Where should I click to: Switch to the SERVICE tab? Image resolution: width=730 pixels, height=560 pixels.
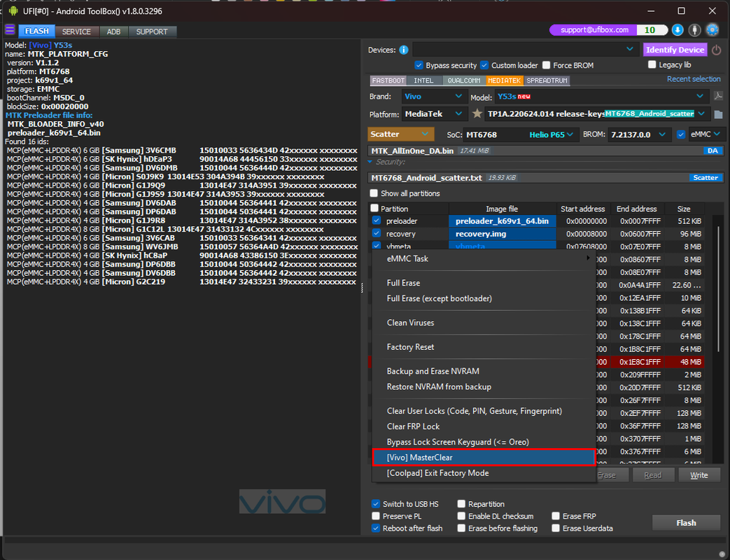click(x=76, y=31)
